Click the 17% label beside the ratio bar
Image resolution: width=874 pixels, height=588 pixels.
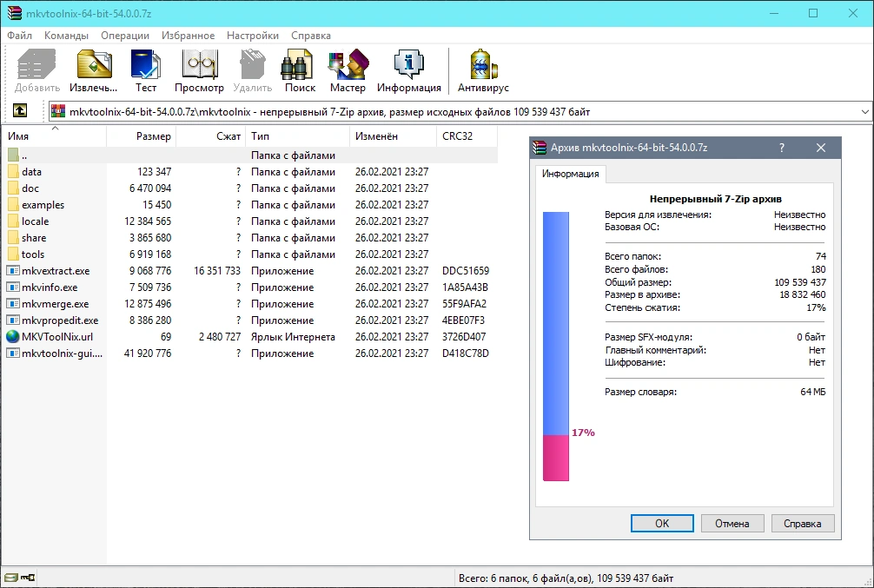tap(583, 433)
